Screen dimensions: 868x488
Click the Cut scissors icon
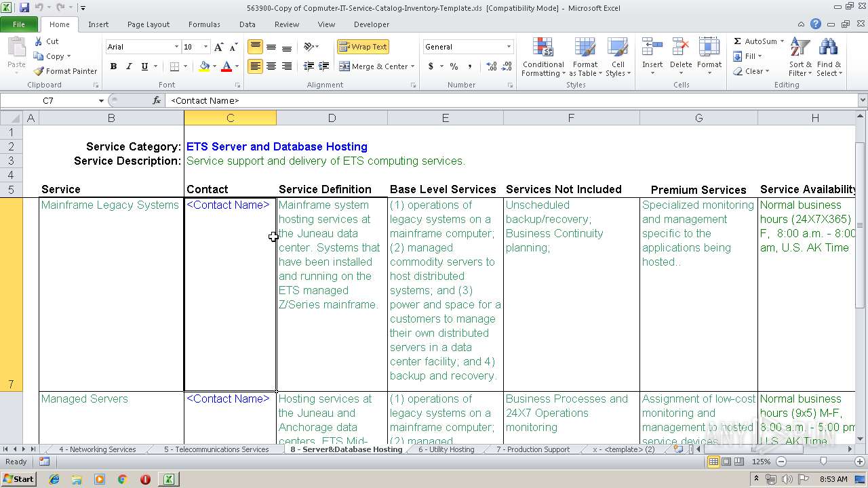[39, 41]
